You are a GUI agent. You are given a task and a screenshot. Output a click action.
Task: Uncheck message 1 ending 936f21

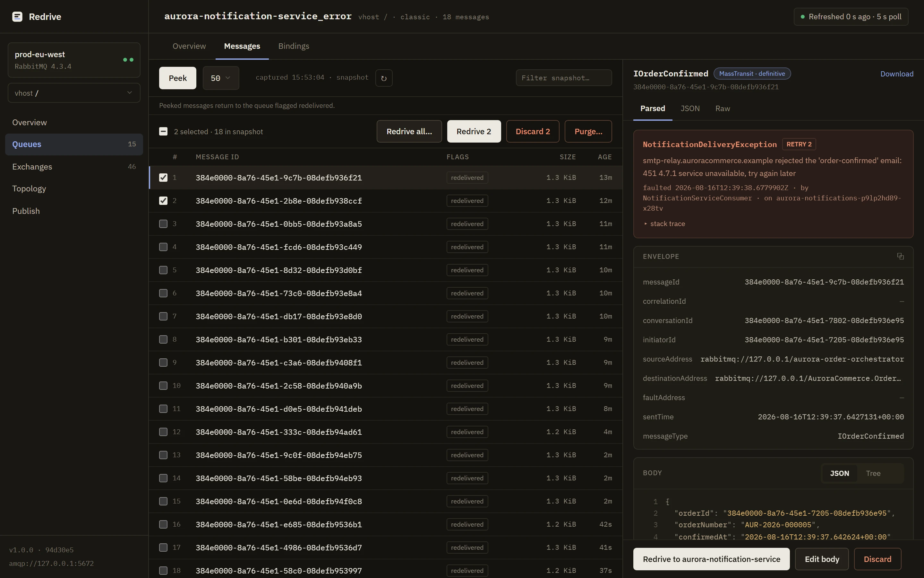163,177
